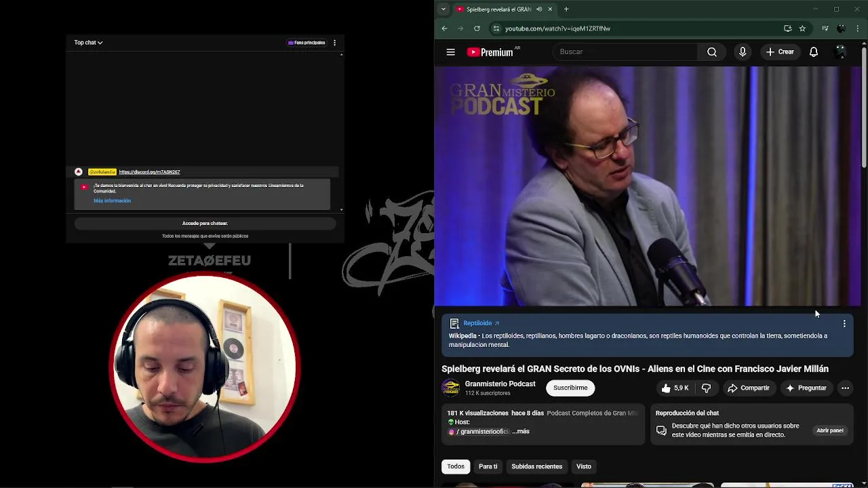Click Accede para chatear button
Viewport: 868px width, 488px height.
pos(205,223)
